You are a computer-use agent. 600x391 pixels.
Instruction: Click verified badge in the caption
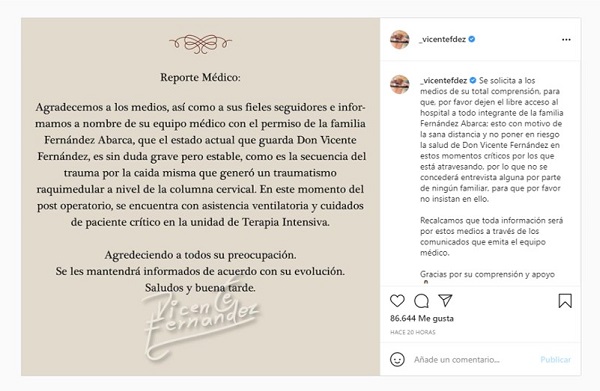pyautogui.click(x=473, y=80)
